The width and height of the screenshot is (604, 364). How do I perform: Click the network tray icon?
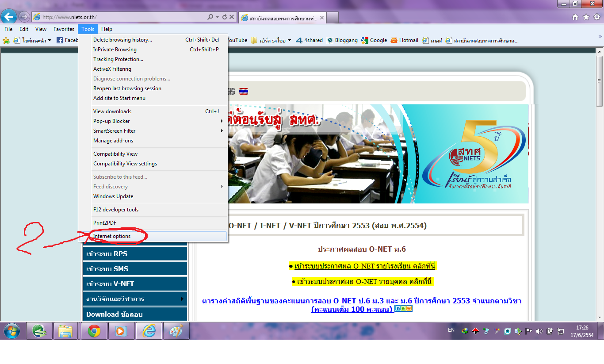561,331
